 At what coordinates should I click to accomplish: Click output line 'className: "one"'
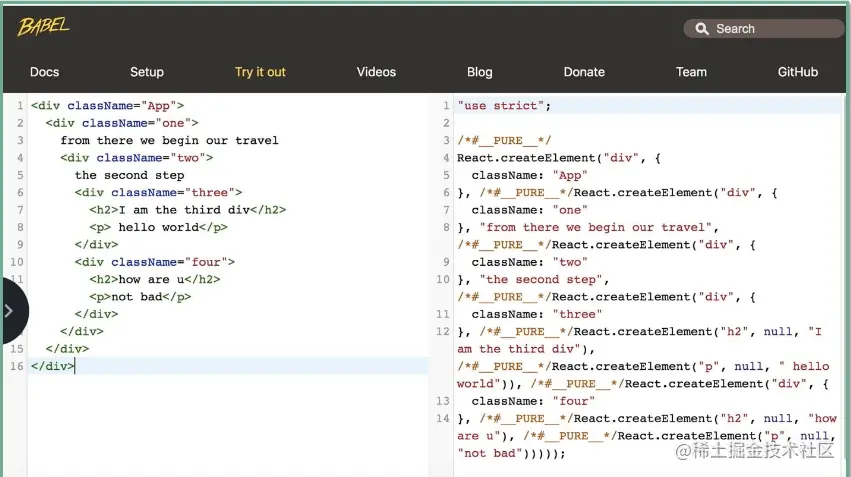click(x=530, y=210)
